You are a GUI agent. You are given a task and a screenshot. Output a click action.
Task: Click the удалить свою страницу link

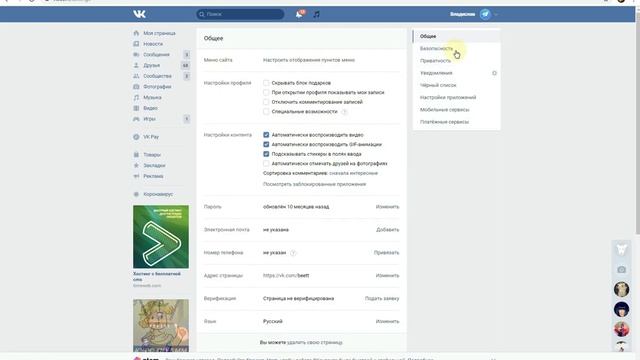315,342
